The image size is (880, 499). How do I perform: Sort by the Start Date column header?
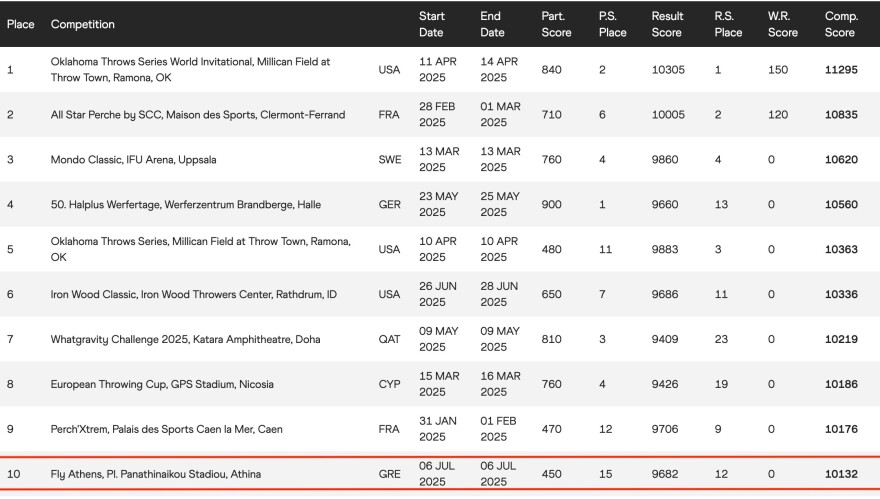click(432, 24)
